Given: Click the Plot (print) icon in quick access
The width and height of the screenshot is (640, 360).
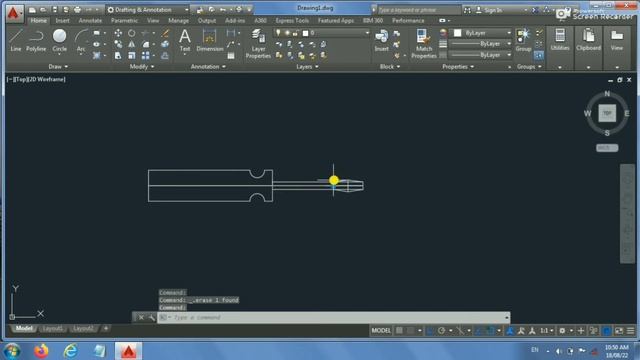Looking at the screenshot, I should click(x=77, y=9).
